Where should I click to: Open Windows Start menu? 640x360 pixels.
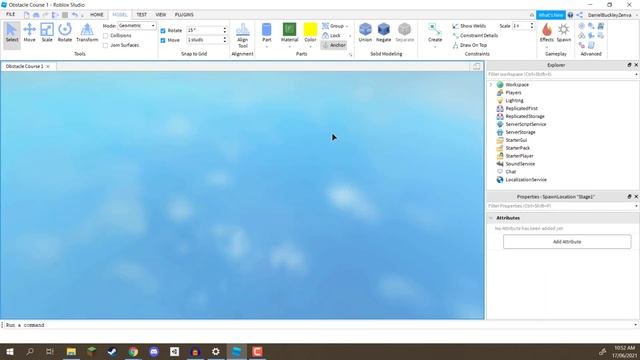point(10,351)
